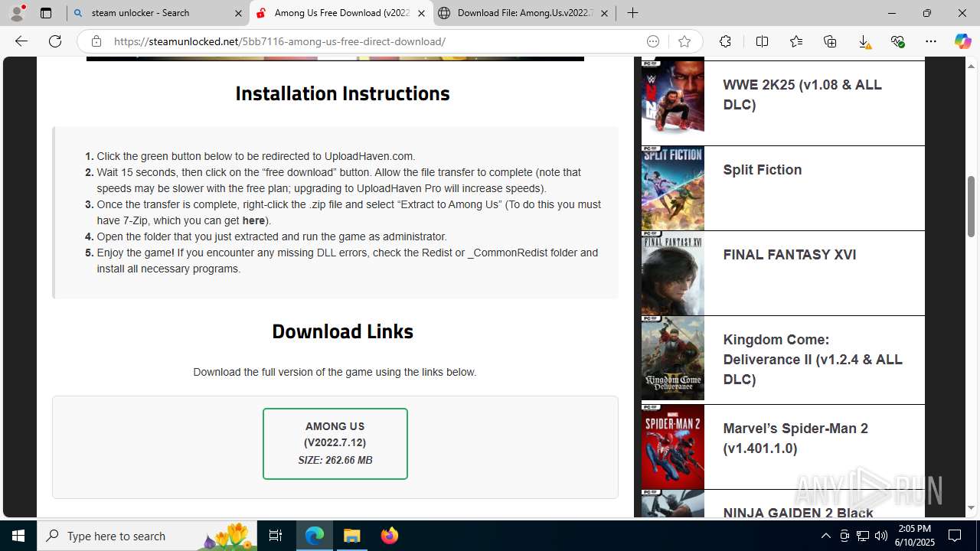Open "Marvel's Spider-Man 2" link
This screenshot has height=551, width=980.
pyautogui.click(x=795, y=439)
